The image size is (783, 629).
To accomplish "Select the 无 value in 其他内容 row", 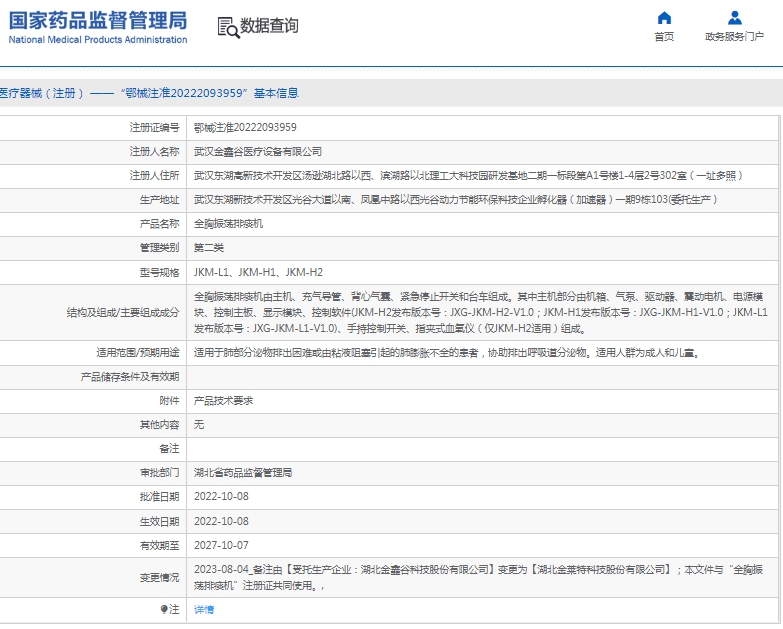I will point(199,425).
